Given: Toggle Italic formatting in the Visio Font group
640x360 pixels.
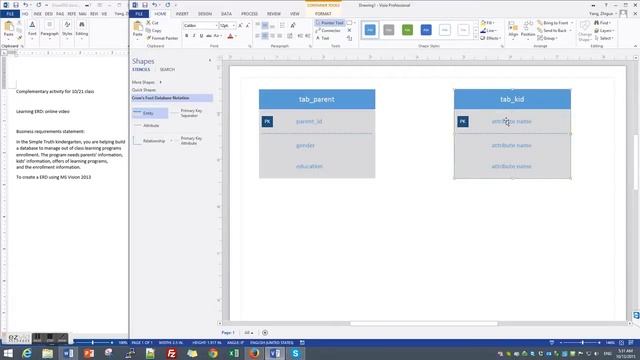Looking at the screenshot, I should pos(194,36).
